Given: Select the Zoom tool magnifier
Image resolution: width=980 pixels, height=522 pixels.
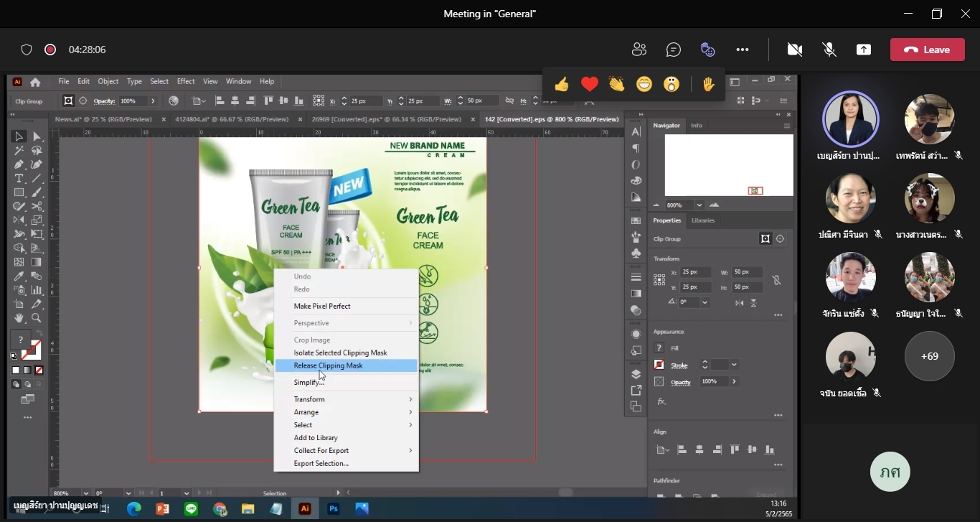Looking at the screenshot, I should coord(37,318).
